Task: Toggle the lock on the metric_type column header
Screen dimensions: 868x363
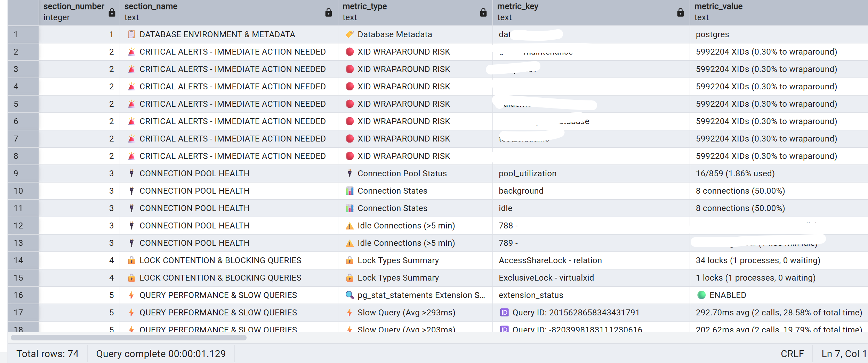Action: [483, 13]
